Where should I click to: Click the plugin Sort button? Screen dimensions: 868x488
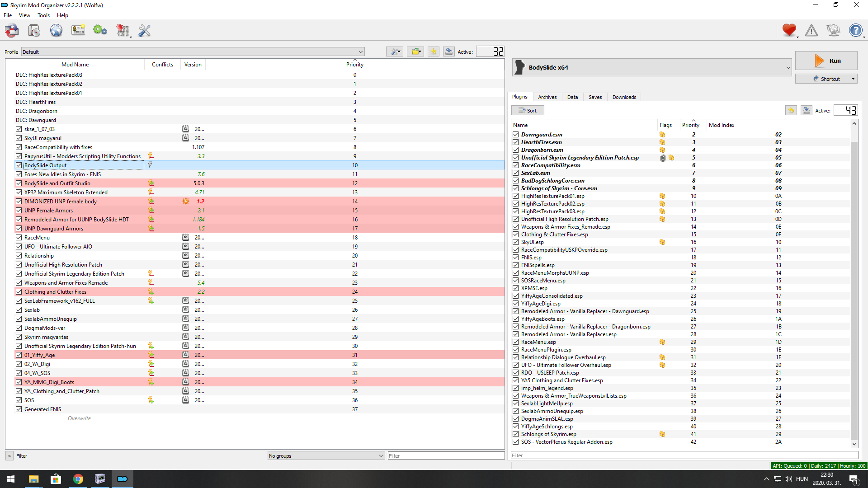point(528,110)
